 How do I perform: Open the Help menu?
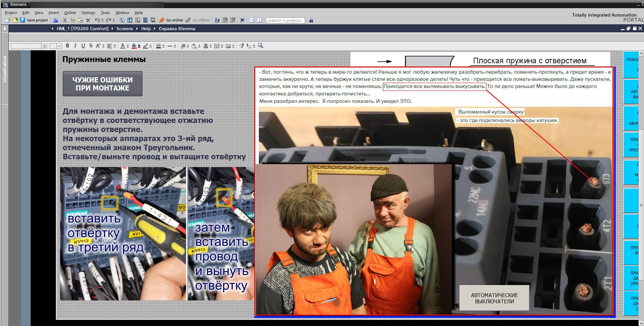139,13
